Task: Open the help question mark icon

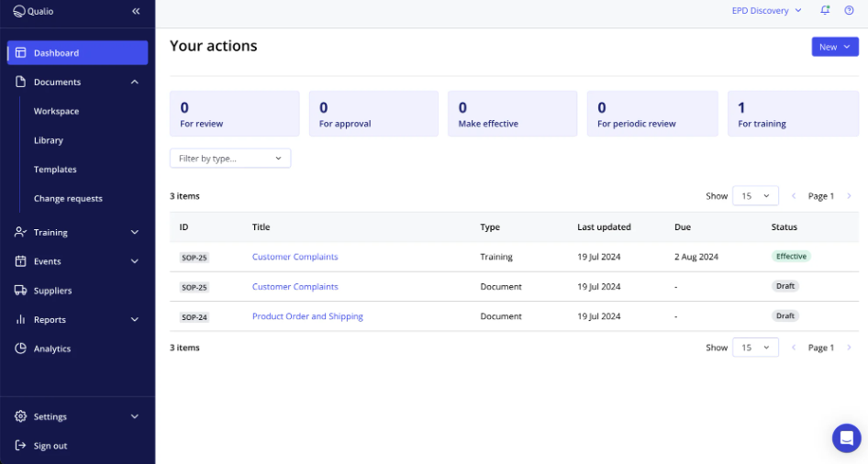Action: pyautogui.click(x=849, y=11)
